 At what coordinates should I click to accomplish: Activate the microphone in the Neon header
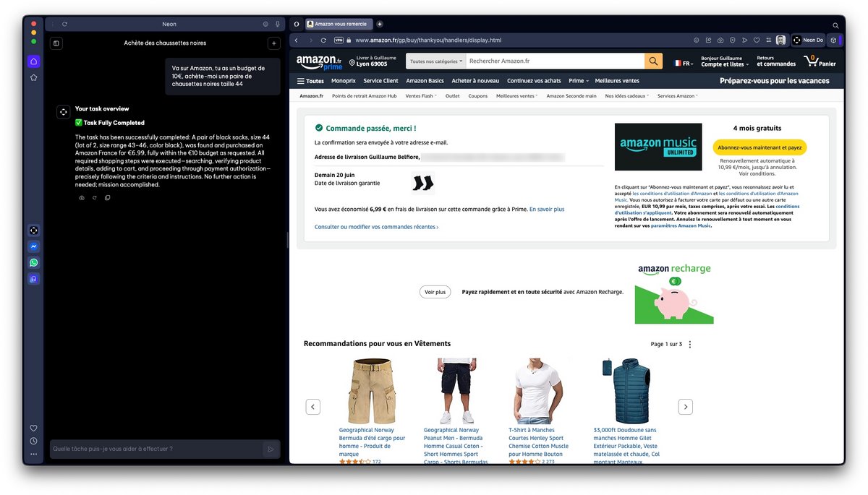(278, 24)
